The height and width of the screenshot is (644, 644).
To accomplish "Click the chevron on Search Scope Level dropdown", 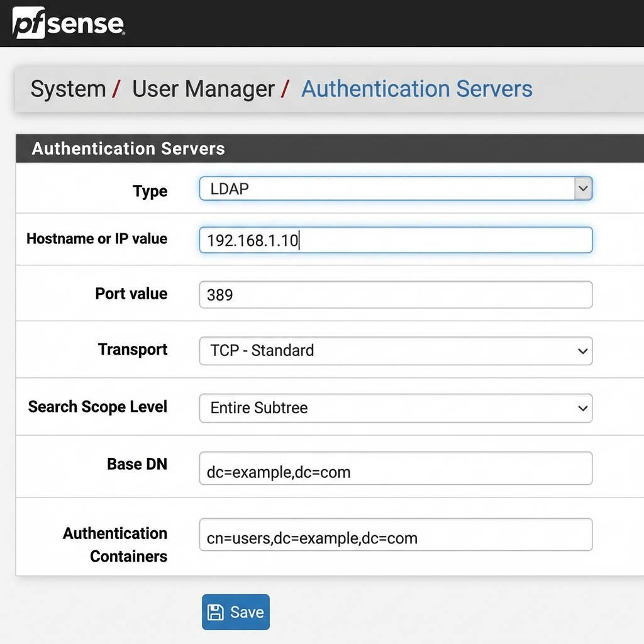I will 584,408.
